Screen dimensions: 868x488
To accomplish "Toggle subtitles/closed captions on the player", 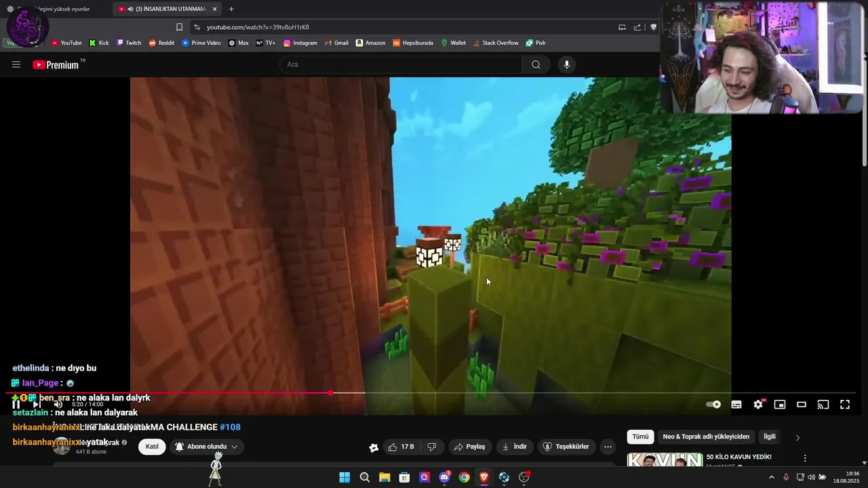I will [736, 405].
